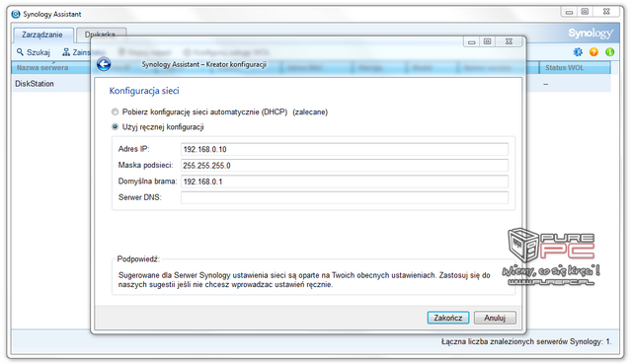Select DHCP automatic network configuration radio
632x364 pixels.
coord(115,111)
